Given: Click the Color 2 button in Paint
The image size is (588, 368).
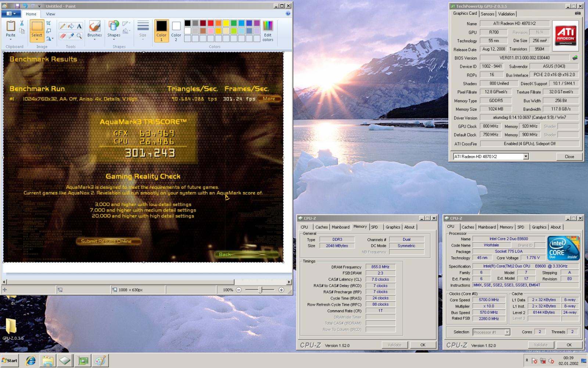Looking at the screenshot, I should [176, 31].
